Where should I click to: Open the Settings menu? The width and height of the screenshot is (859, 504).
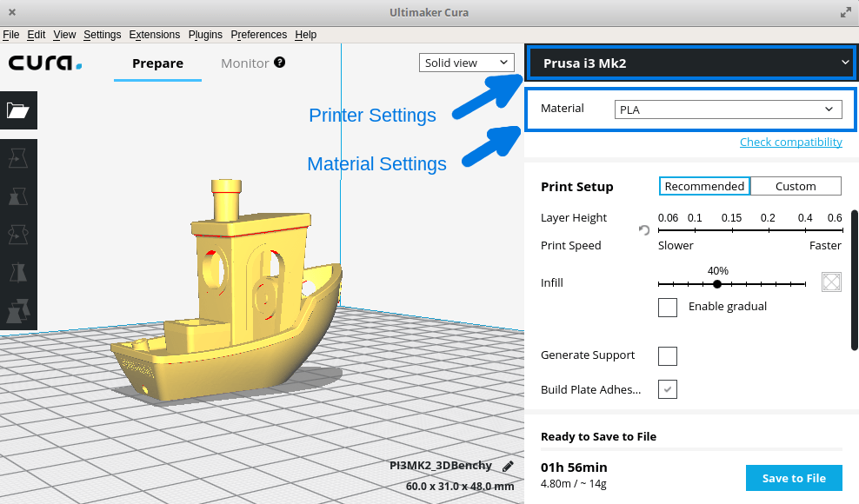(102, 35)
